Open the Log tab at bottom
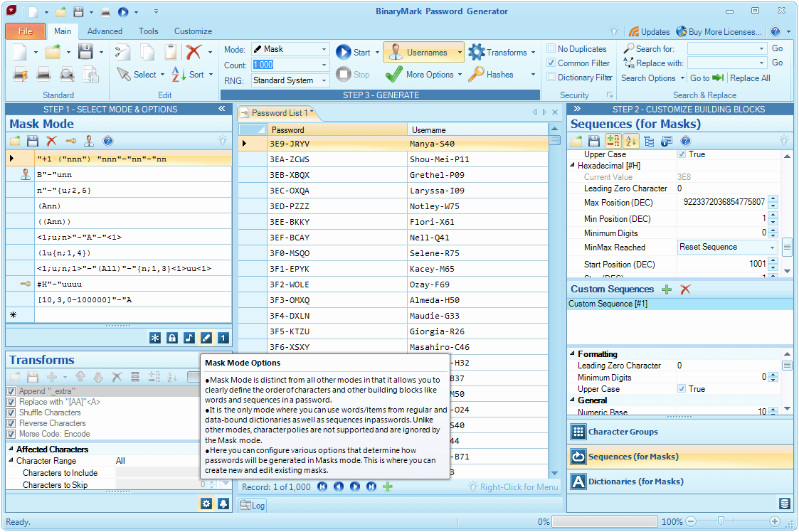 point(253,505)
